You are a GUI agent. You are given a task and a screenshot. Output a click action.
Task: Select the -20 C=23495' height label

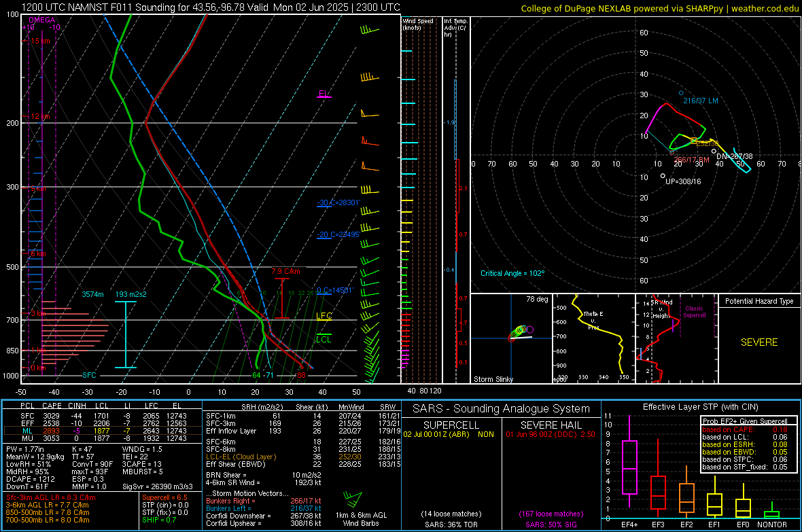338,235
